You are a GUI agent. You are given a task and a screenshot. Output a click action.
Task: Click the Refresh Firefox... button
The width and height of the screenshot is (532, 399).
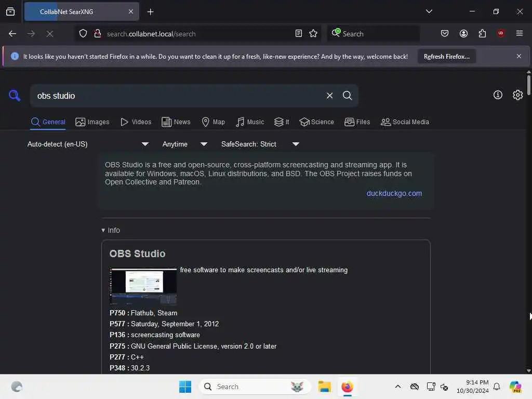pyautogui.click(x=446, y=57)
